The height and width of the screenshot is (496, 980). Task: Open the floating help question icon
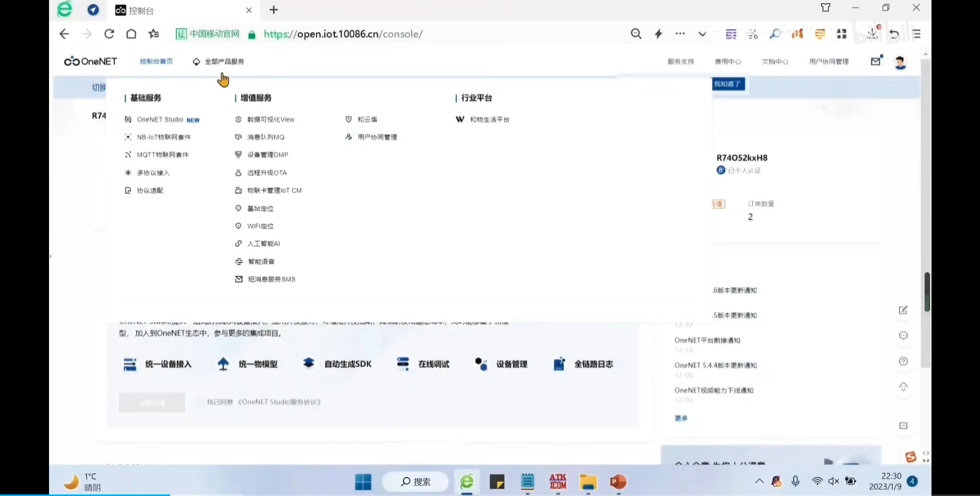(903, 361)
